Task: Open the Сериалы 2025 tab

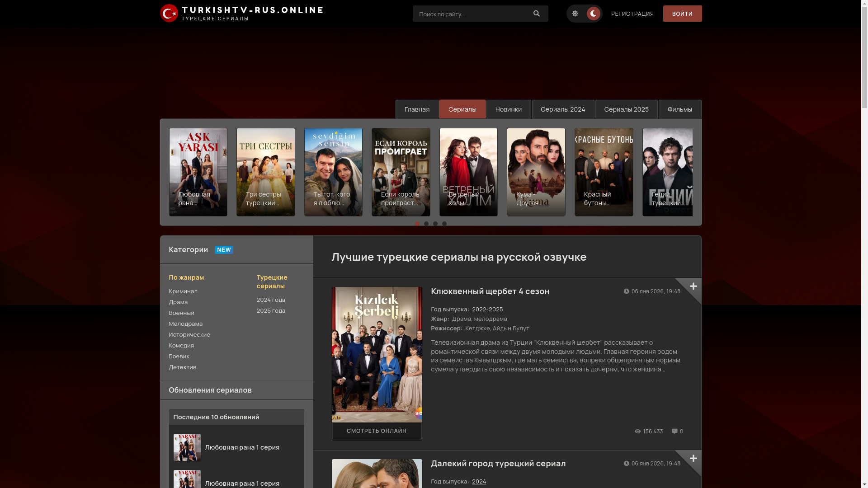Action: coord(626,109)
